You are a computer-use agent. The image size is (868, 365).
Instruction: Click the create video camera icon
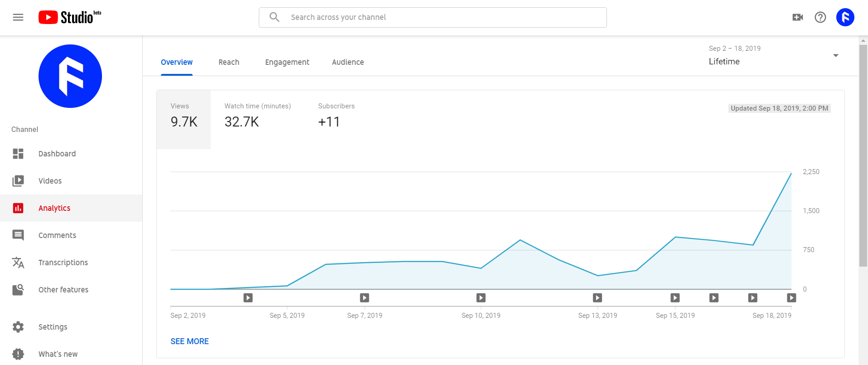797,17
